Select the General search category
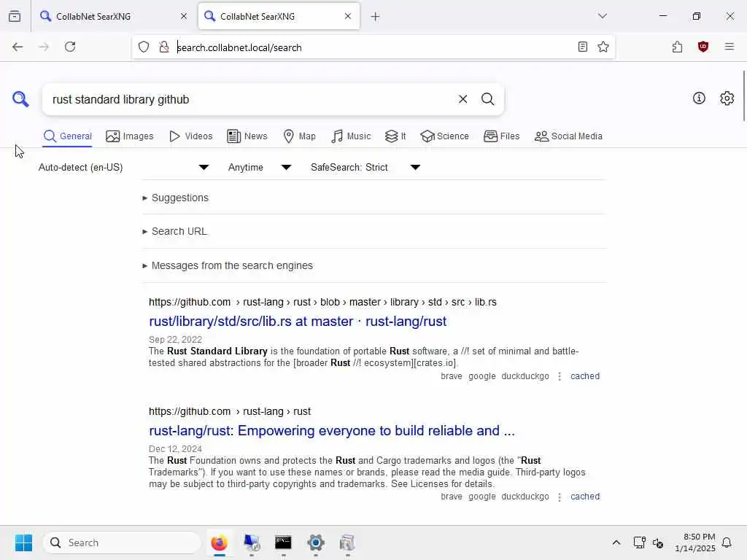The width and height of the screenshot is (747, 560). [x=67, y=136]
